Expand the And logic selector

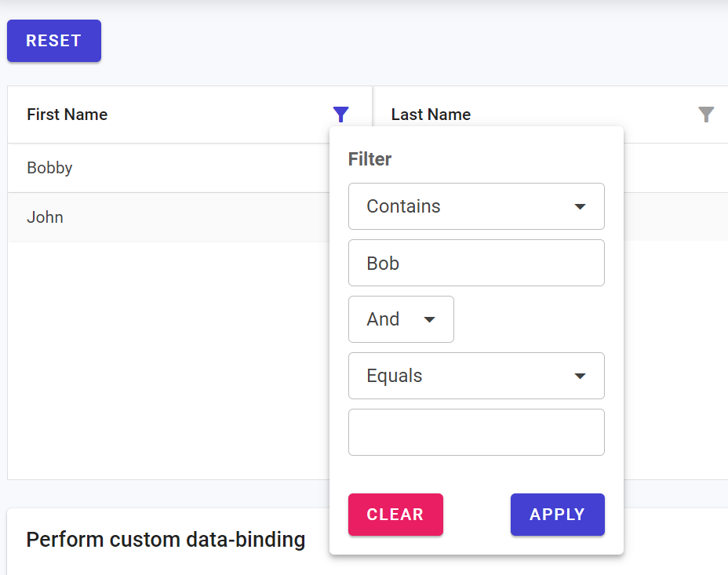coord(400,319)
